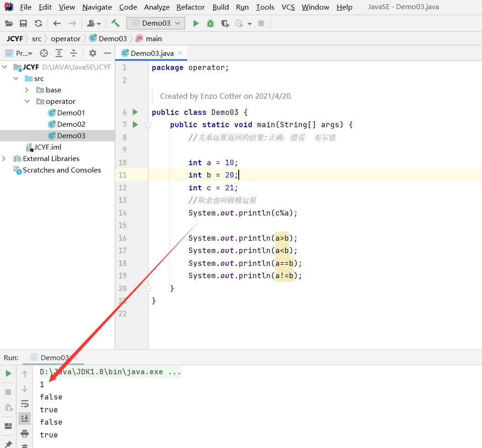Click the Save All toolbar icon
The height and width of the screenshot is (448, 482).
(23, 23)
